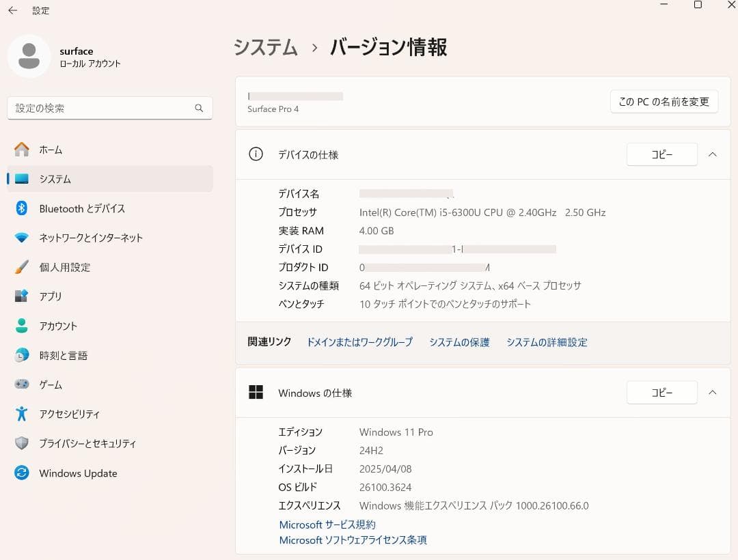This screenshot has width=738, height=560.
Task: Click the エディション value Windows 11 Pro
Action: 396,432
